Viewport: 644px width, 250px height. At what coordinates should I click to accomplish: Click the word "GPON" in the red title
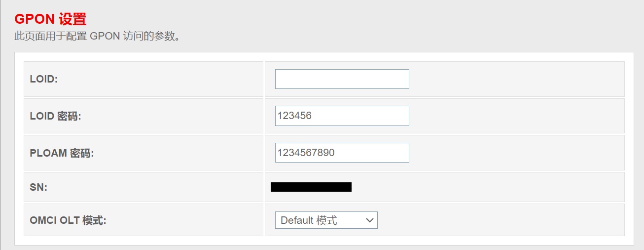[x=35, y=19]
